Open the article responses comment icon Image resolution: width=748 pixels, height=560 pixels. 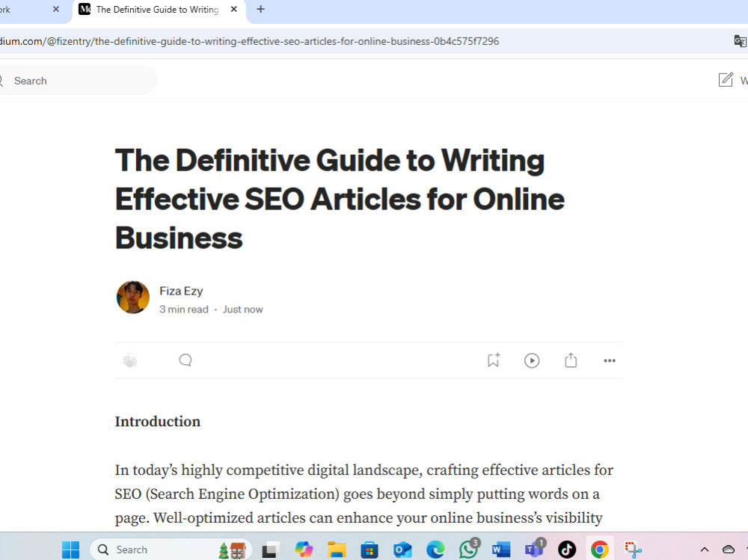(x=186, y=360)
